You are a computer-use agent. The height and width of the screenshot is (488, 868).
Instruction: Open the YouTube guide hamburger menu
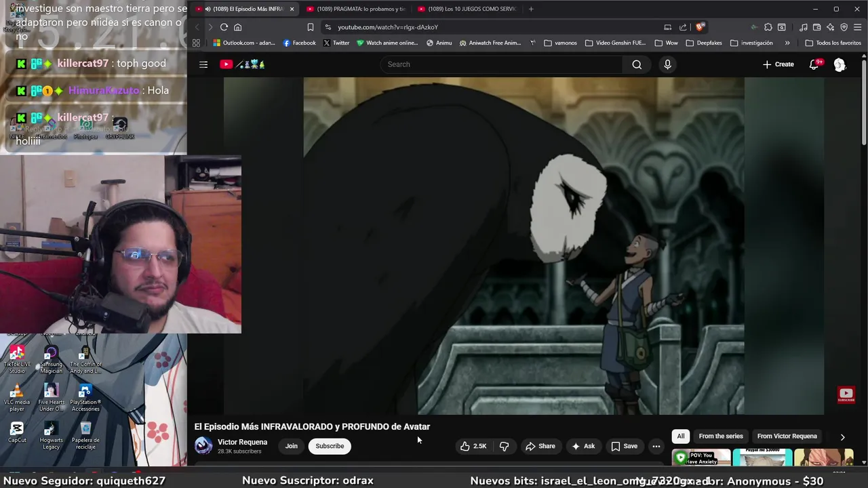pyautogui.click(x=203, y=64)
